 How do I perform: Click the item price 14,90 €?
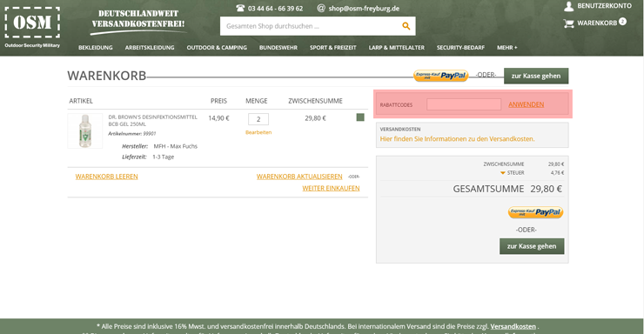pos(218,118)
